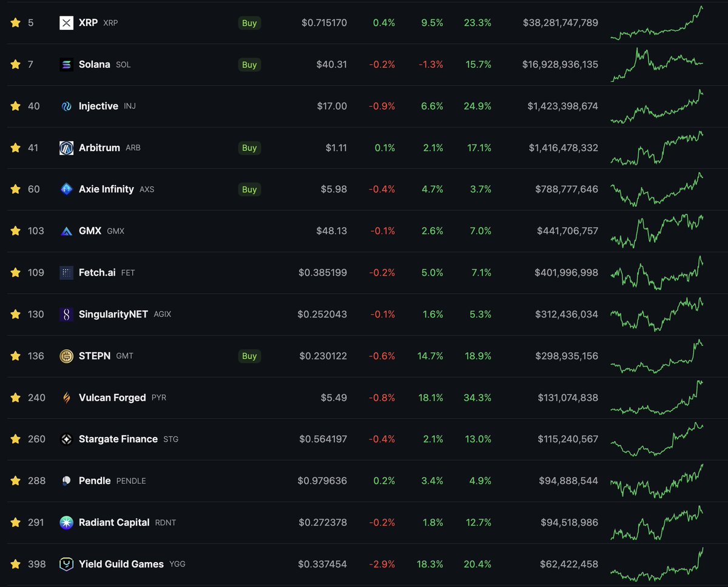Remove Radiant Capital from favorites star

click(15, 523)
